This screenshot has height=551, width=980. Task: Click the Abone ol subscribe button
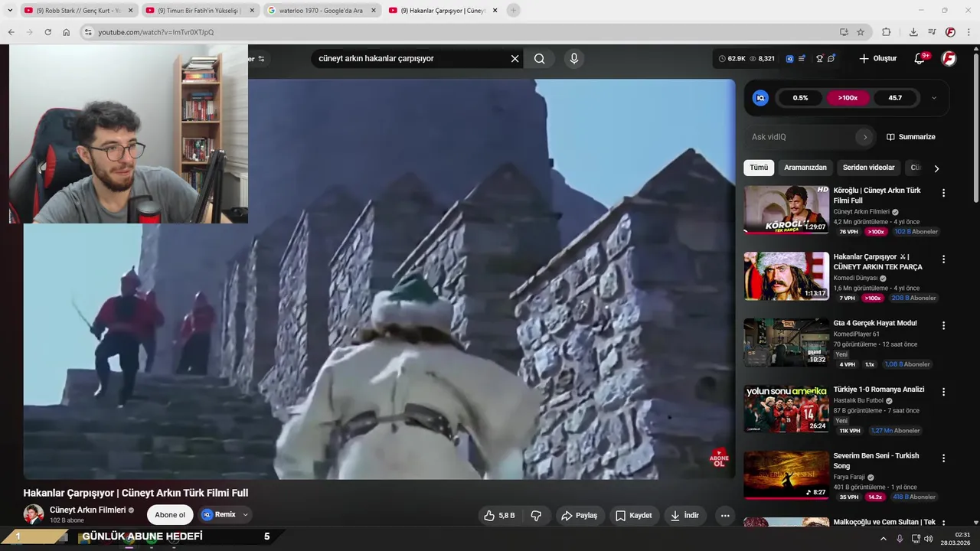[x=170, y=515]
